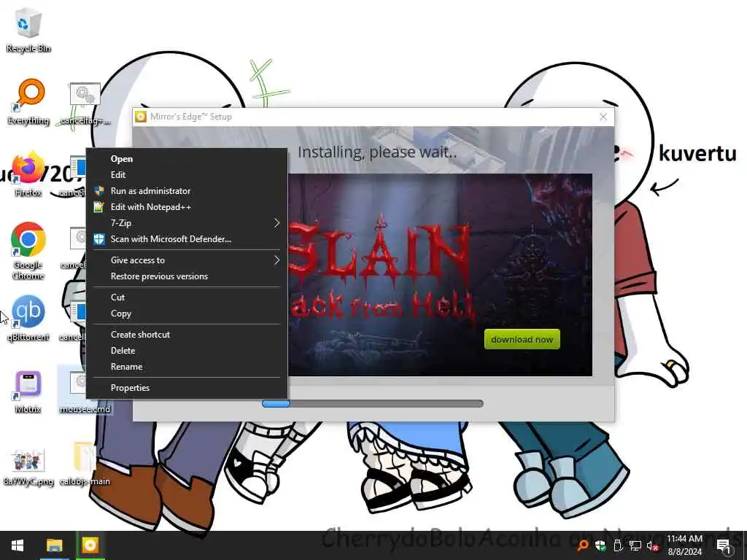Select Restore previous versions

click(187, 276)
